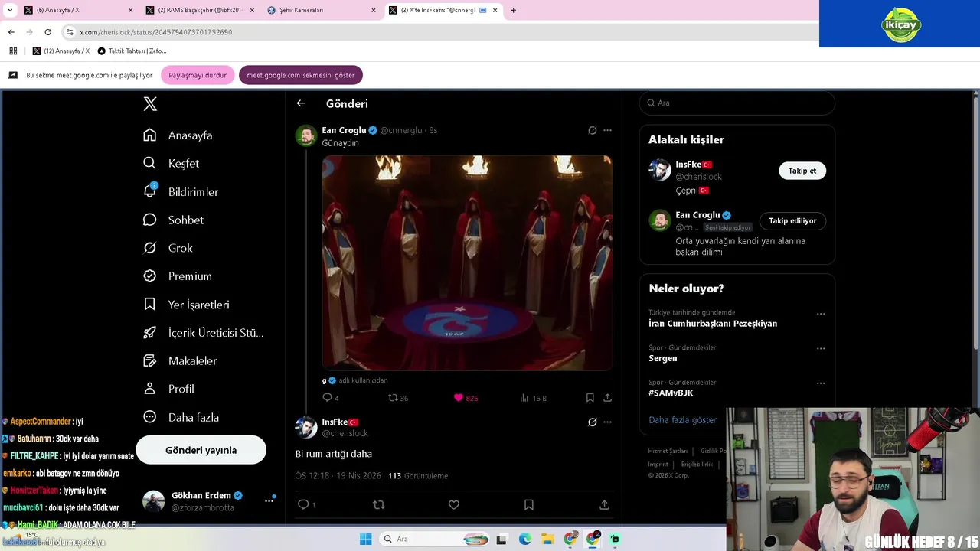Open Taktik Tahtası bookmark
Image resolution: width=980 pixels, height=551 pixels.
point(132,51)
